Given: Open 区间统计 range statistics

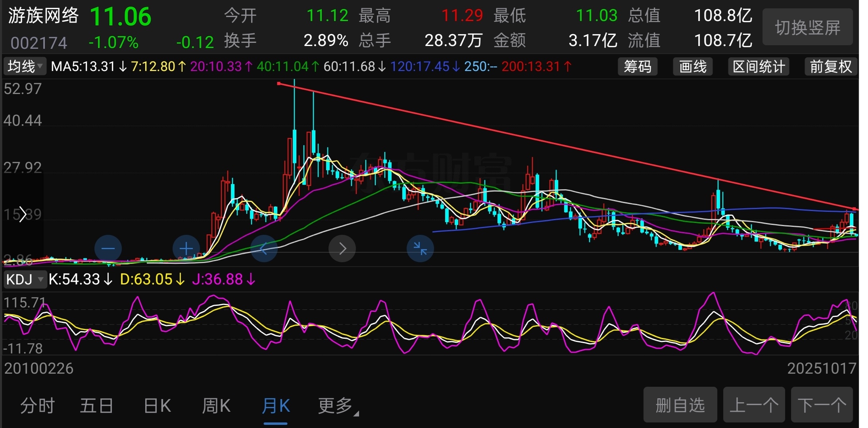Looking at the screenshot, I should point(759,66).
